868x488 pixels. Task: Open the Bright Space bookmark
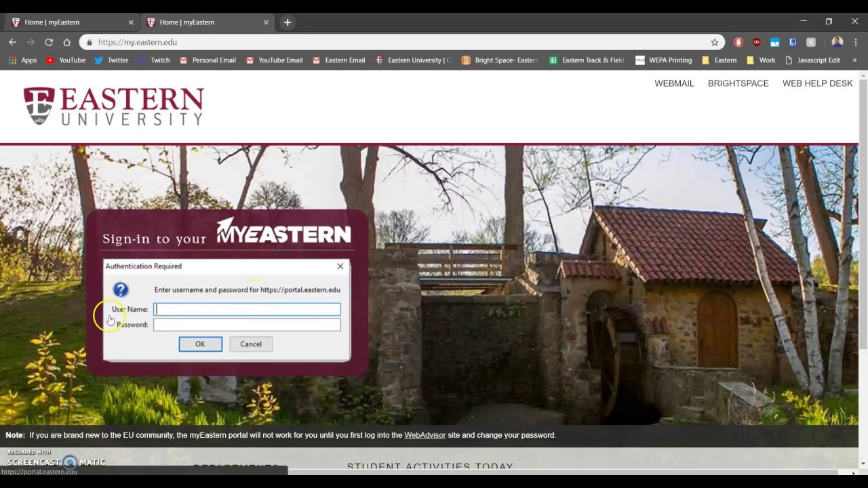500,60
